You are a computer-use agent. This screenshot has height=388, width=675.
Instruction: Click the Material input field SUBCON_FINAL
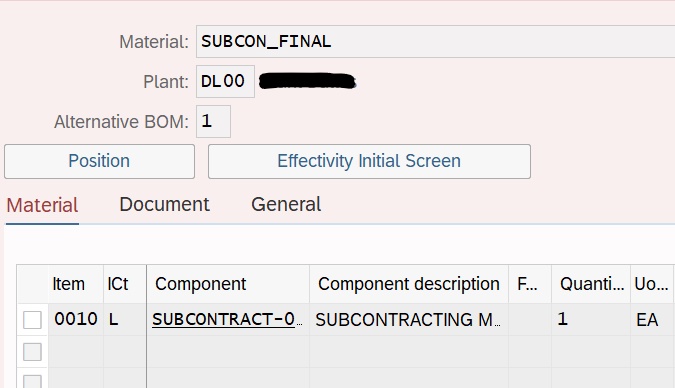pyautogui.click(x=435, y=41)
